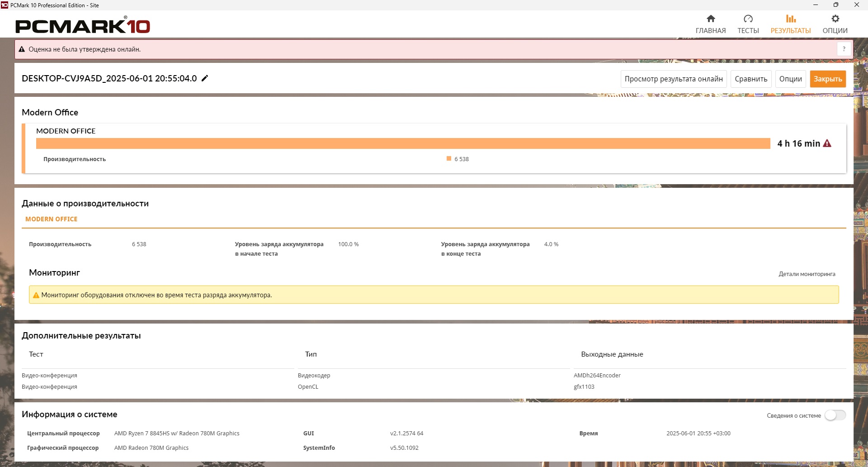Click the time value 2025-06-01 20:55 +03:00
This screenshot has height=467, width=868.
pyautogui.click(x=698, y=433)
